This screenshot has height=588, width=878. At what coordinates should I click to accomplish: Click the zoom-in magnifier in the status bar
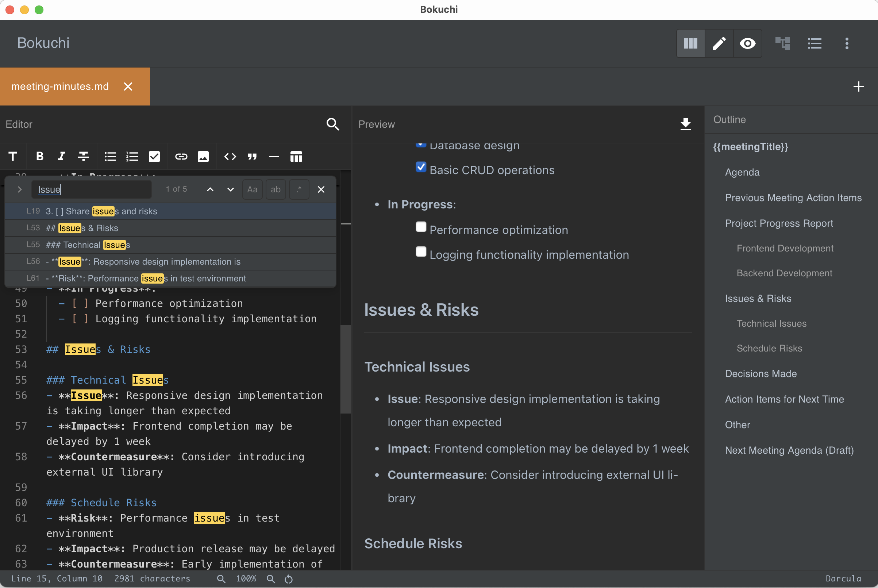coord(271,579)
